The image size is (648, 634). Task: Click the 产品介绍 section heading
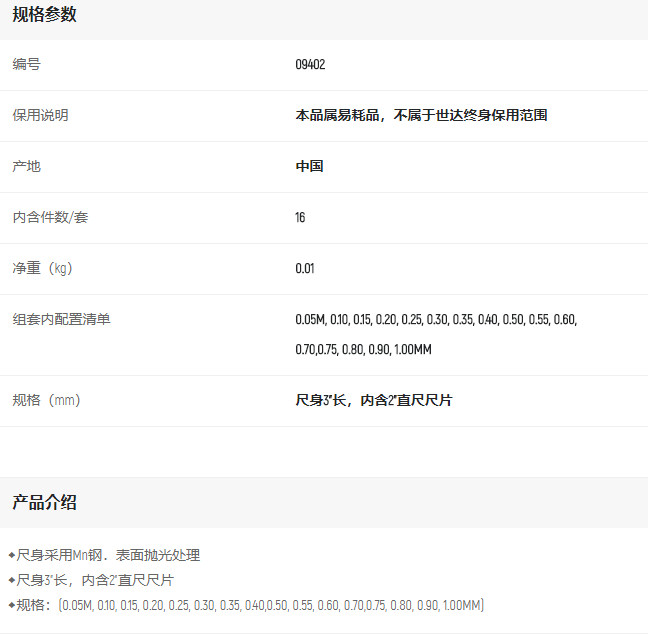click(44, 502)
